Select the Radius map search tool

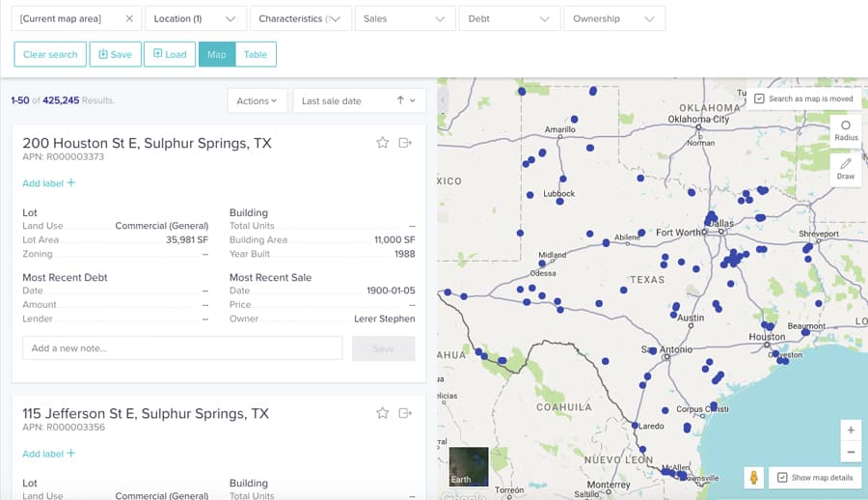[846, 130]
